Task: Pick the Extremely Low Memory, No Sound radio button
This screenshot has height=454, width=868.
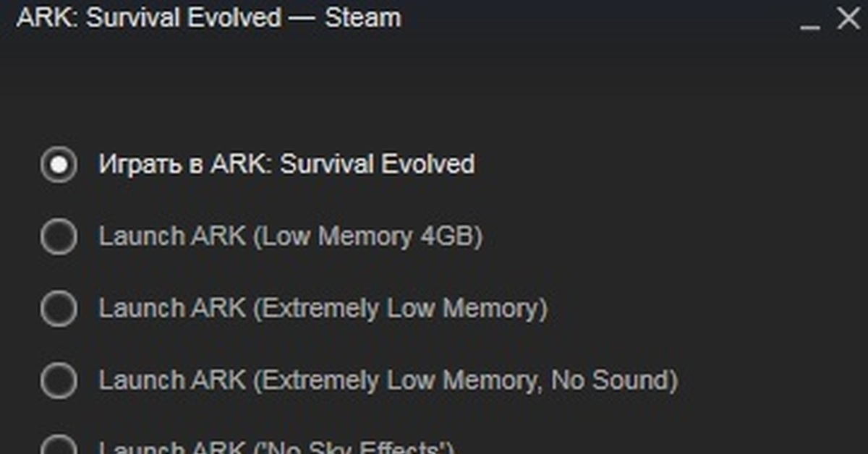Action: [59, 380]
